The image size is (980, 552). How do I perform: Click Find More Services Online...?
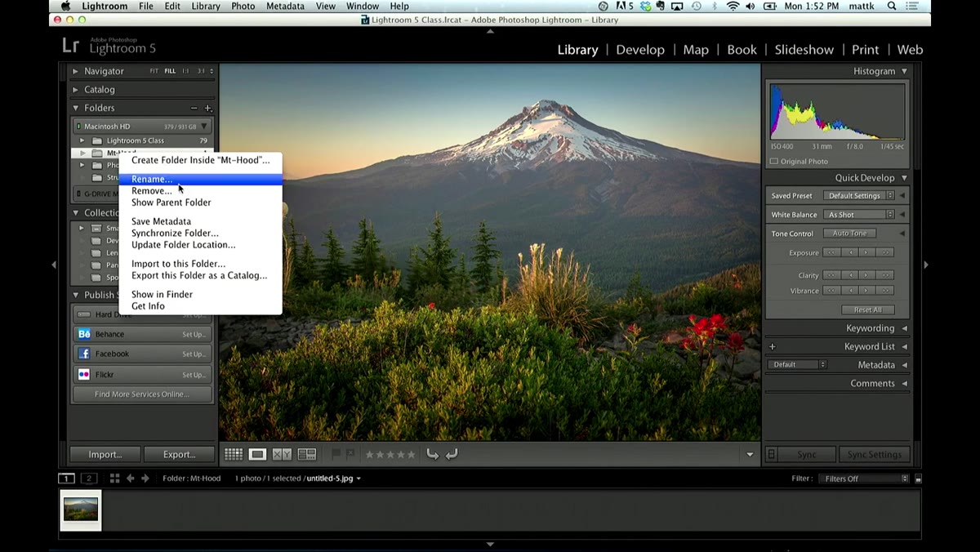(x=142, y=394)
